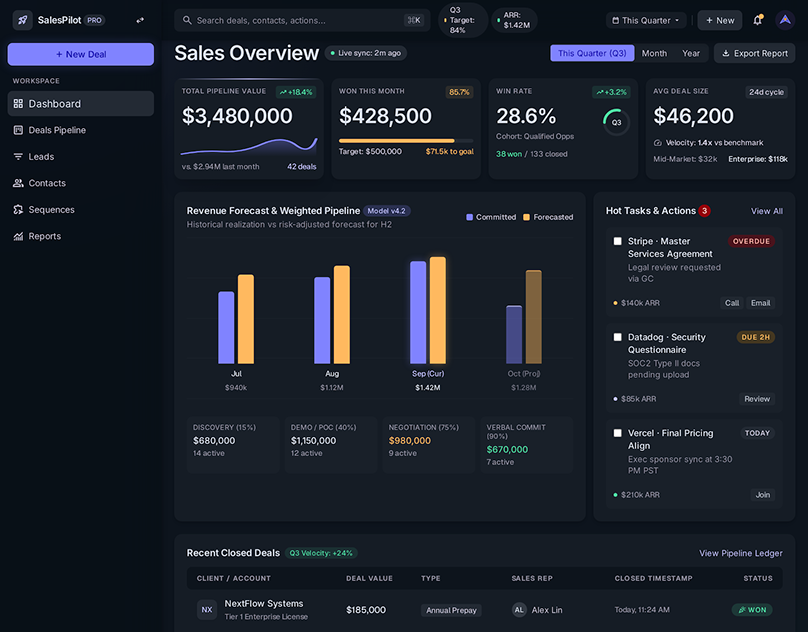Open notifications bell icon
808x632 pixels.
[758, 20]
